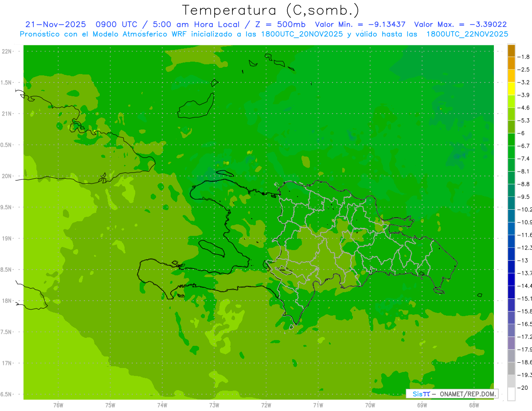
Task: Click the "-3.2" color bar label
Action: coord(524,82)
